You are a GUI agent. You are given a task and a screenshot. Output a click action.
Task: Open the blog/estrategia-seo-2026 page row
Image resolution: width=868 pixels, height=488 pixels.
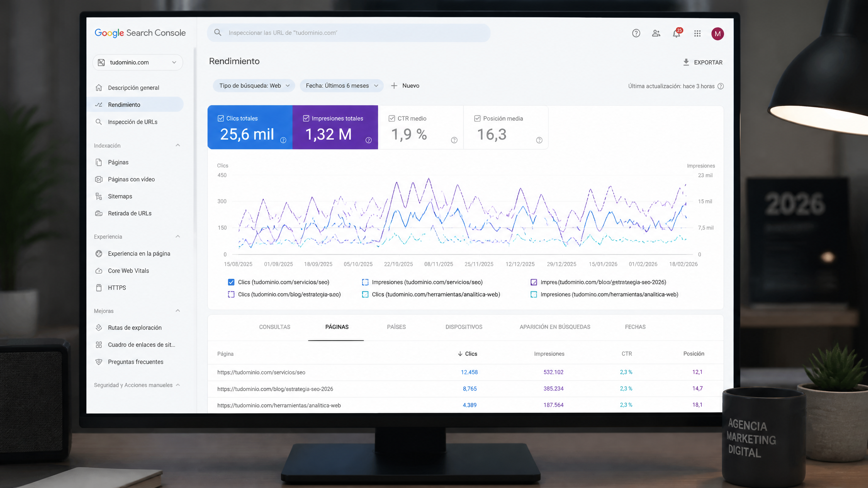coord(465,389)
